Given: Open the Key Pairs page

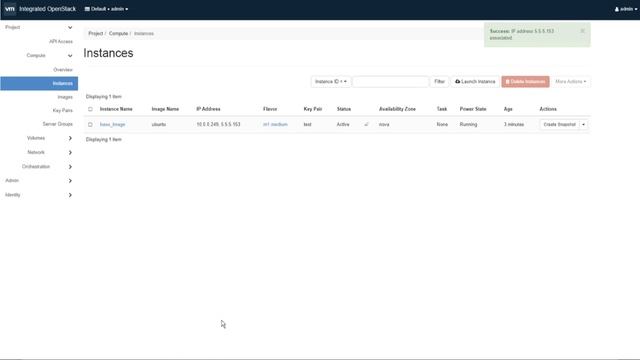Looking at the screenshot, I should (62, 111).
